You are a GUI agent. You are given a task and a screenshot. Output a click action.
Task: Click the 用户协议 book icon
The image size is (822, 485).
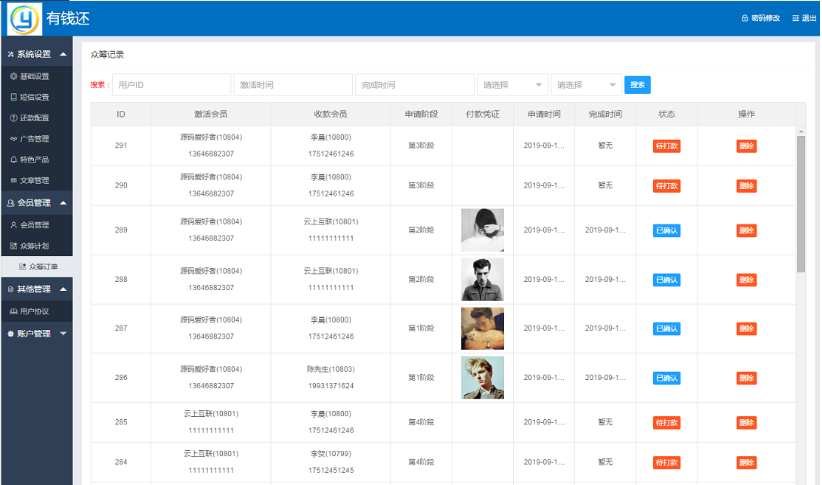coord(14,311)
